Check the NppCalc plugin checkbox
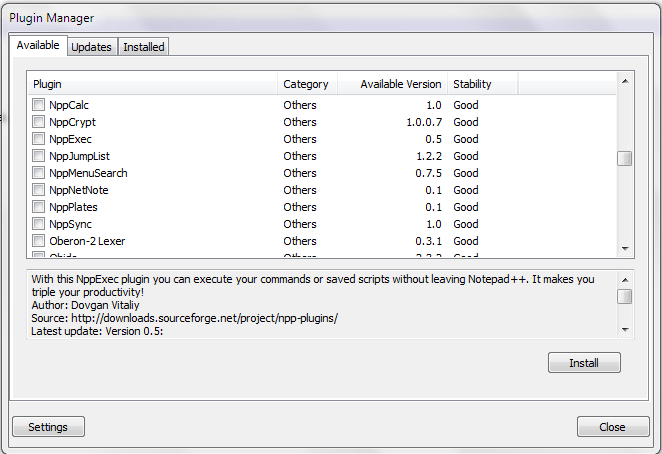The image size is (662, 454). (x=39, y=105)
